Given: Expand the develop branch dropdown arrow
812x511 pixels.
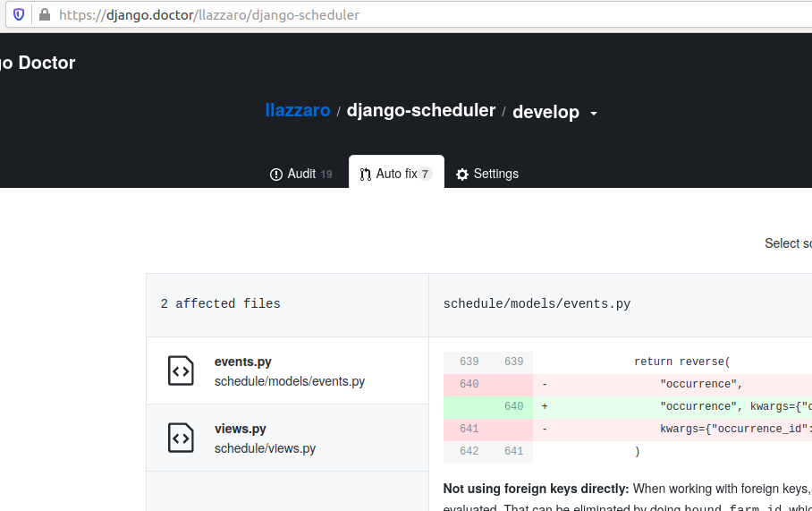Looking at the screenshot, I should point(594,113).
